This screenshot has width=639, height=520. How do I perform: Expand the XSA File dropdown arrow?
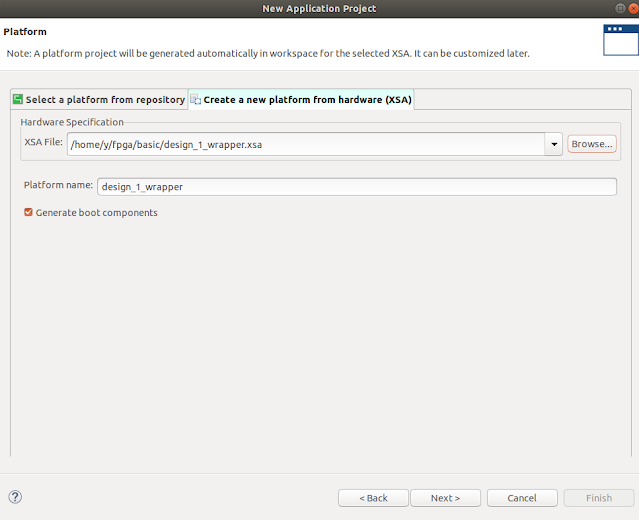point(554,144)
